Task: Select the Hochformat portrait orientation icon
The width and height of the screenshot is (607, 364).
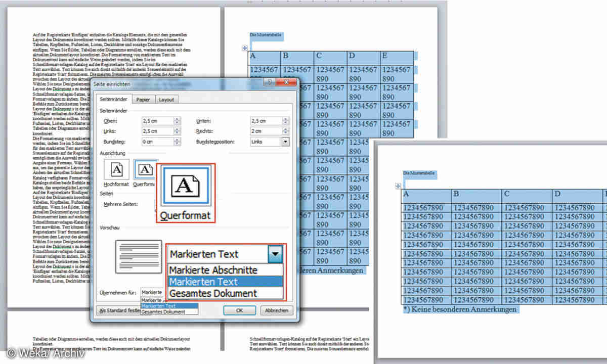Action: (x=116, y=170)
